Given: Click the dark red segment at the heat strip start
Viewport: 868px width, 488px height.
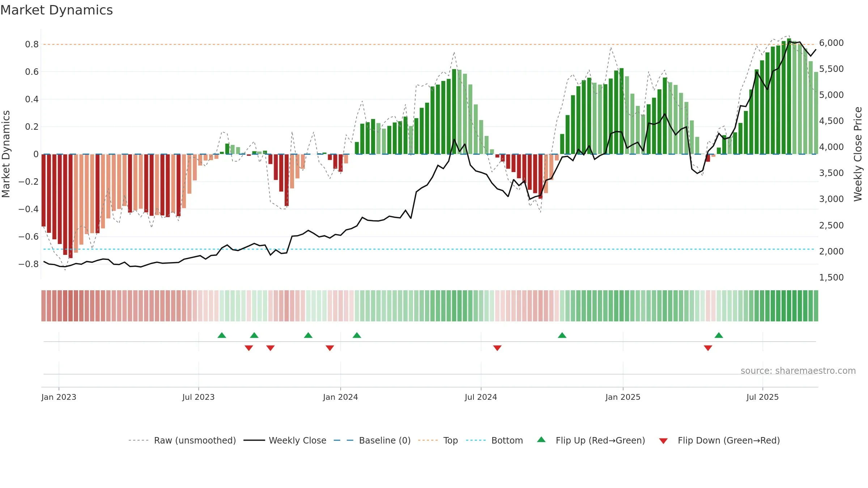Looking at the screenshot, I should pyautogui.click(x=43, y=306).
